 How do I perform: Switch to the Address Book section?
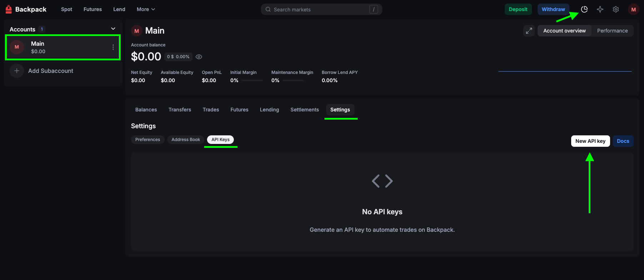pyautogui.click(x=186, y=140)
